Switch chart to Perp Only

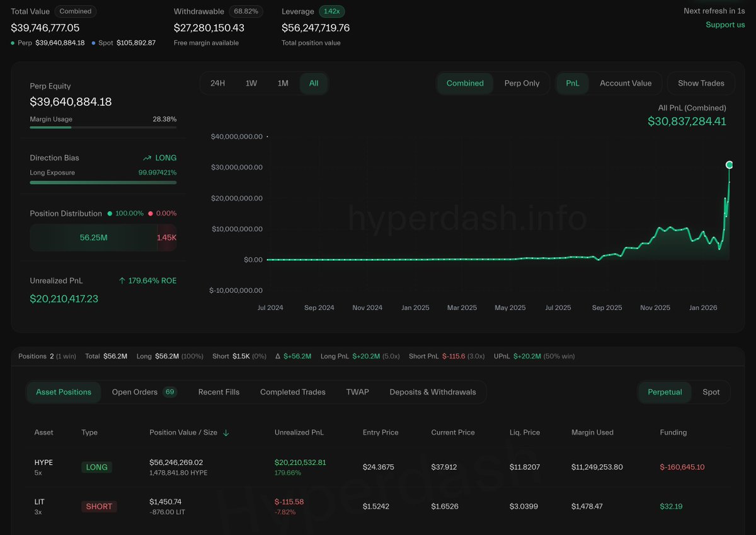pos(522,83)
